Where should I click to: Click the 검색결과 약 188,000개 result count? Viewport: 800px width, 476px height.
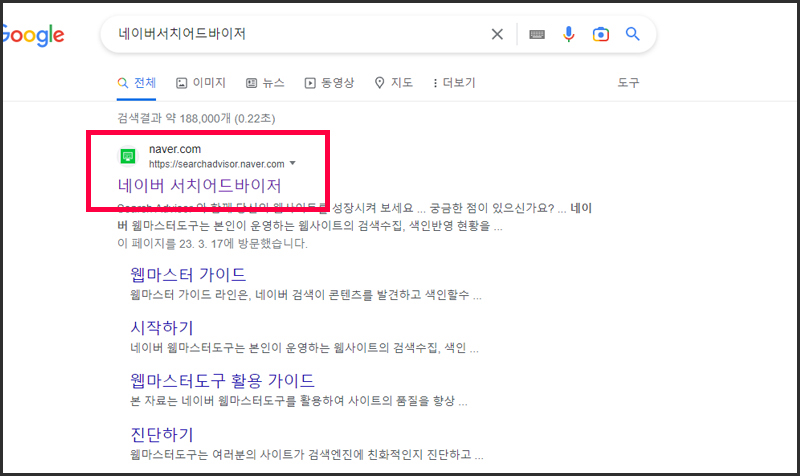coord(196,118)
